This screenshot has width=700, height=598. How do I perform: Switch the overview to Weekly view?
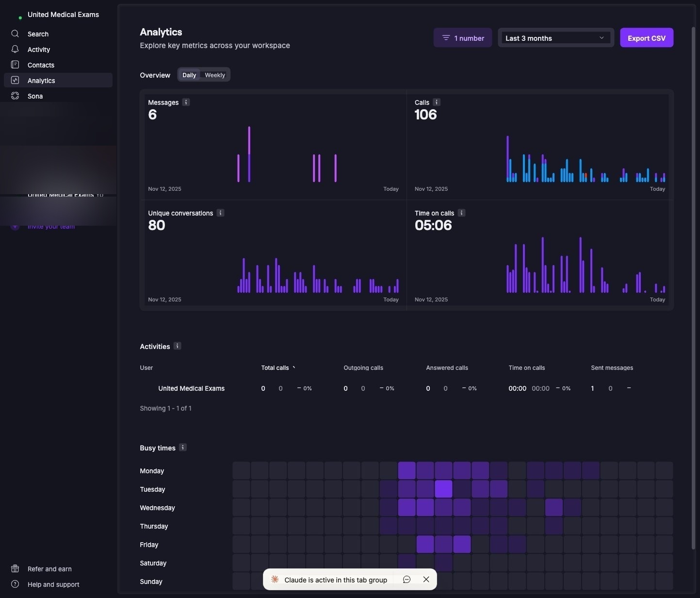click(x=215, y=75)
